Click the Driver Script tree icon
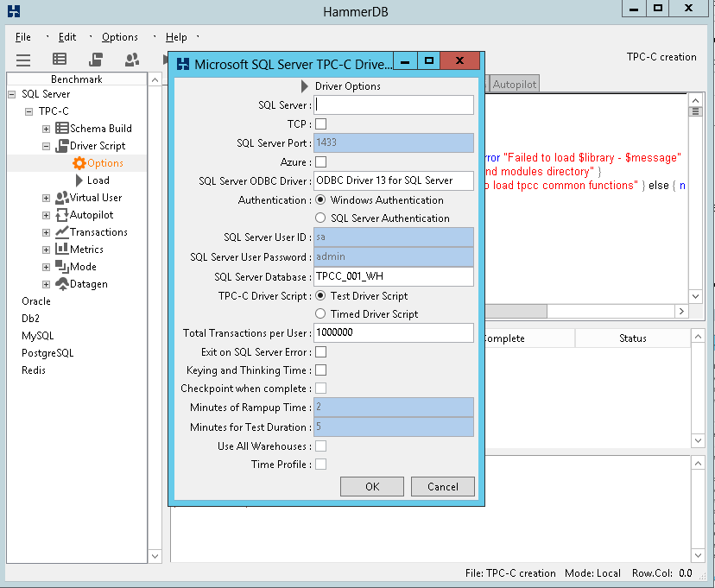The width and height of the screenshot is (715, 588). tap(62, 146)
